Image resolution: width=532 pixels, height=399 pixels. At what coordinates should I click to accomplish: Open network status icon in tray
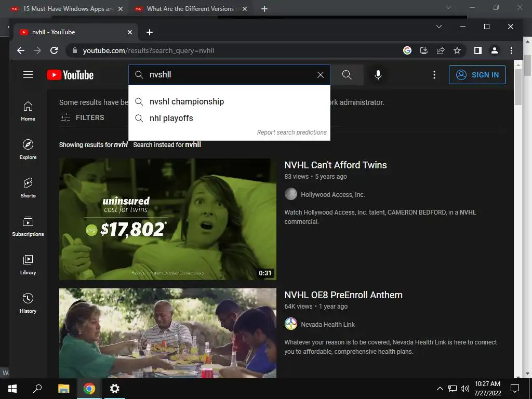(x=453, y=389)
